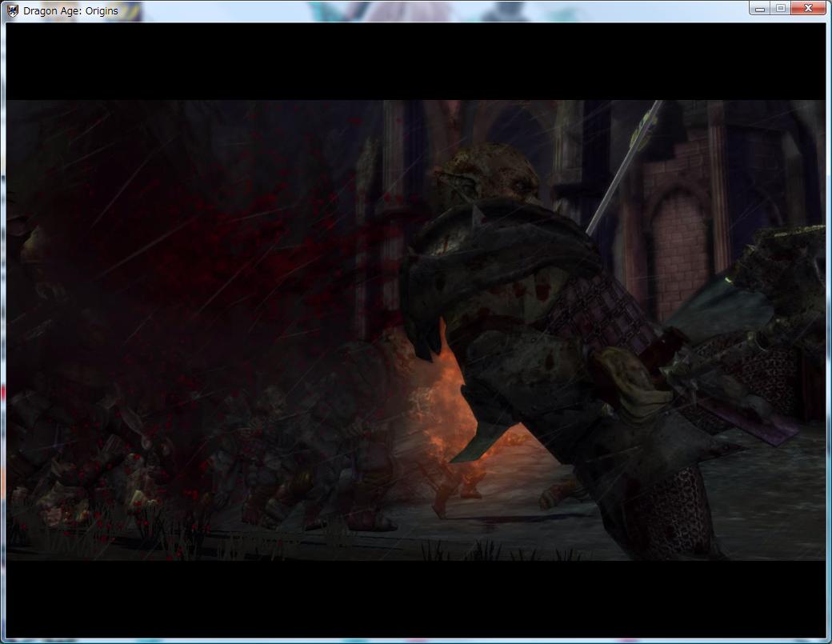Click the cutscene video area to skip
The width and height of the screenshot is (832, 644).
point(415,330)
